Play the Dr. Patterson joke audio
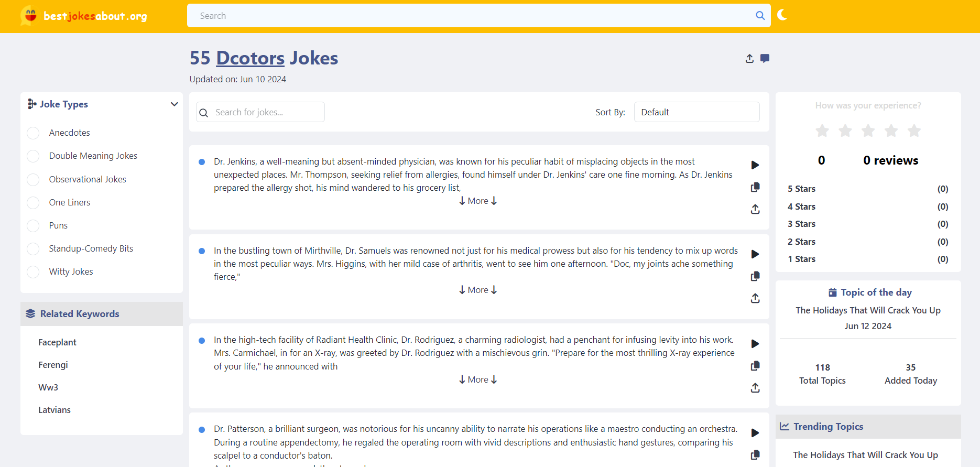This screenshot has height=467, width=980. click(x=755, y=433)
